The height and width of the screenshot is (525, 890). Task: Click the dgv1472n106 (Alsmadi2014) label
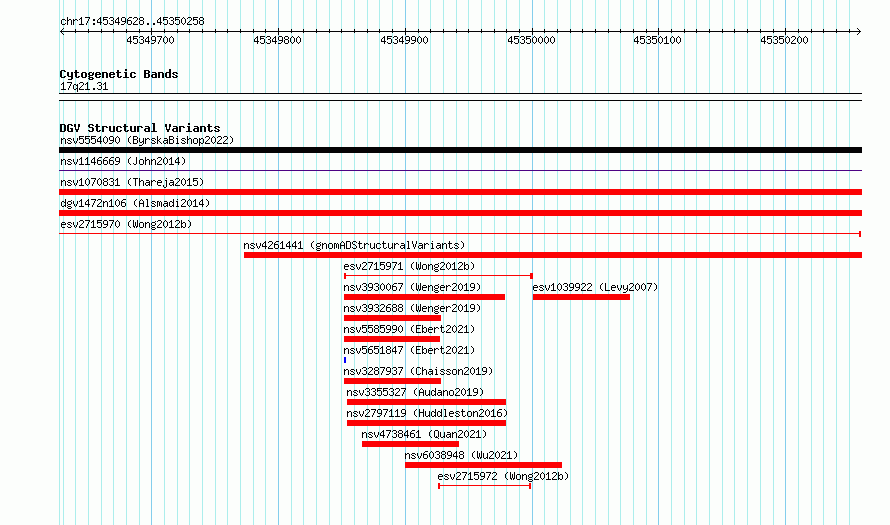(135, 203)
